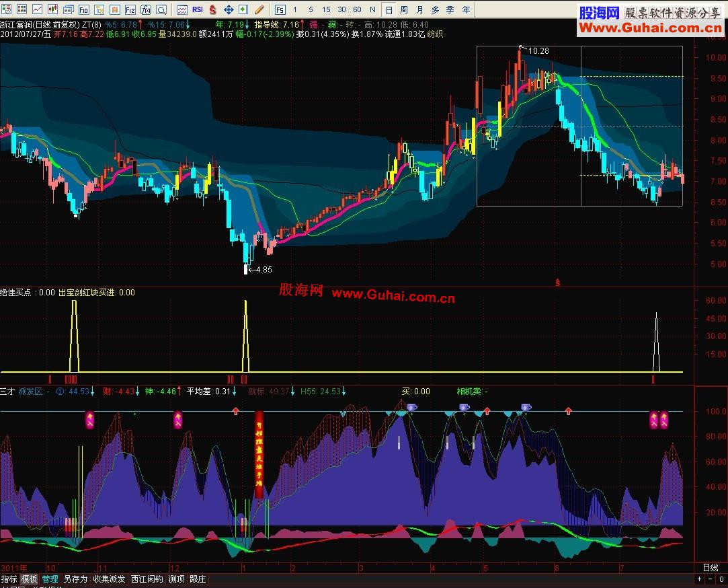Viewport: 728px width, 588px height.
Task: Switch to weekly 周 period
Action: pyautogui.click(x=404, y=9)
